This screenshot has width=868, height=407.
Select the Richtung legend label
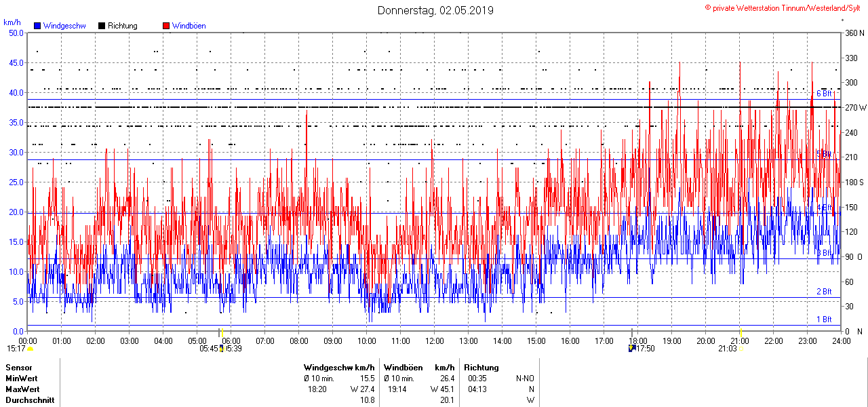[x=123, y=26]
